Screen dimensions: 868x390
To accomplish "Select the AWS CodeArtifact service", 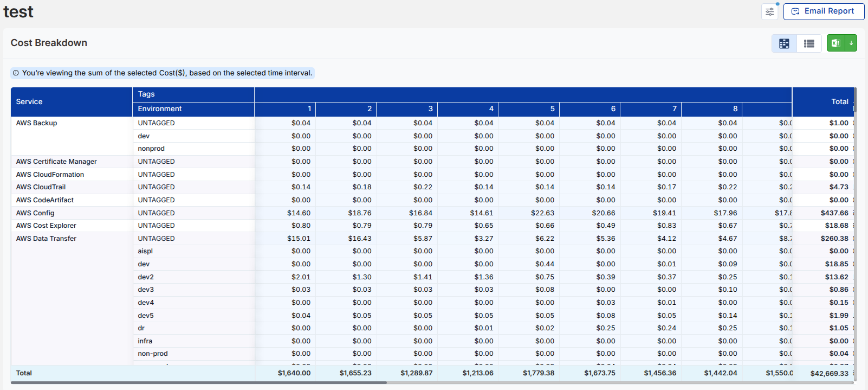I will click(45, 200).
